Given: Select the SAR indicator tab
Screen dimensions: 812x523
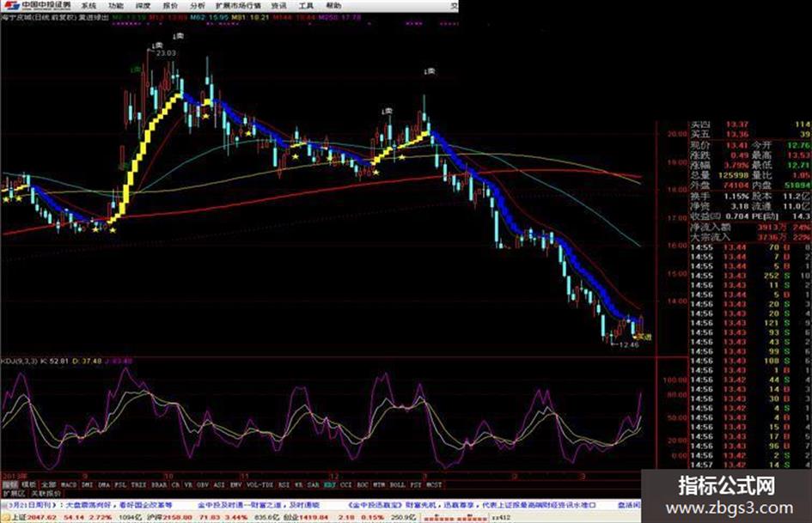Looking at the screenshot, I should pyautogui.click(x=314, y=484).
